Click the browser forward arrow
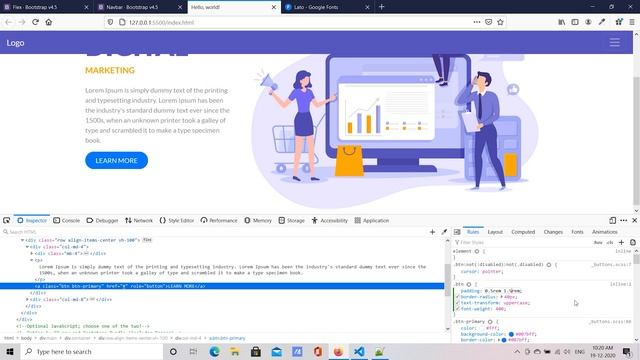Screen dimensions: 640x360 tap(22, 22)
